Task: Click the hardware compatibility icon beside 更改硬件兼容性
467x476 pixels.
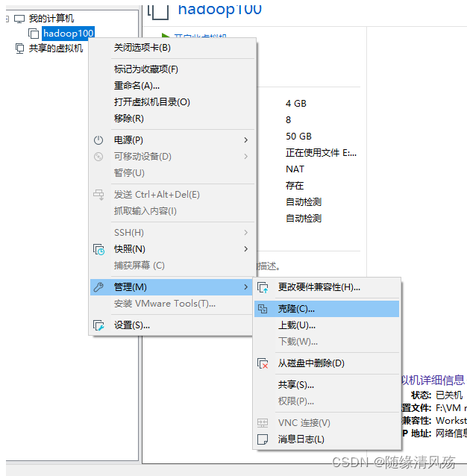Action: click(263, 287)
